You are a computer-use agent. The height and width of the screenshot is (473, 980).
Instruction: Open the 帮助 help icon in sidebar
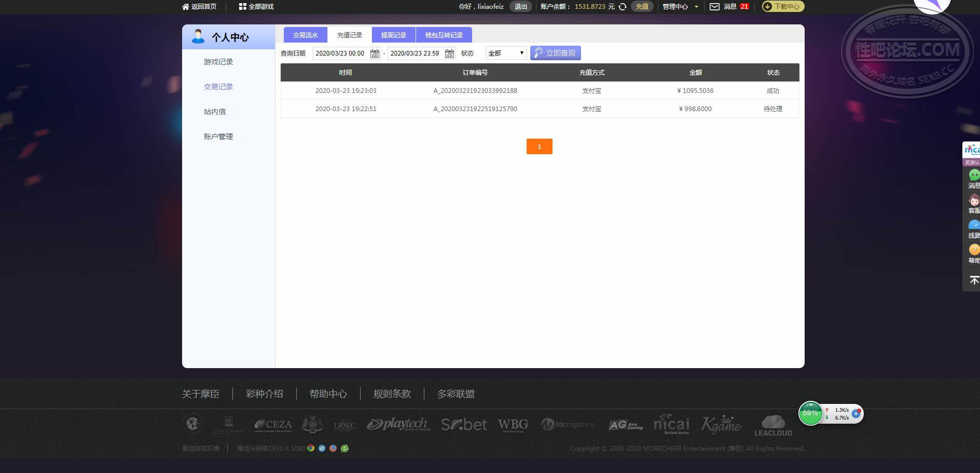973,249
